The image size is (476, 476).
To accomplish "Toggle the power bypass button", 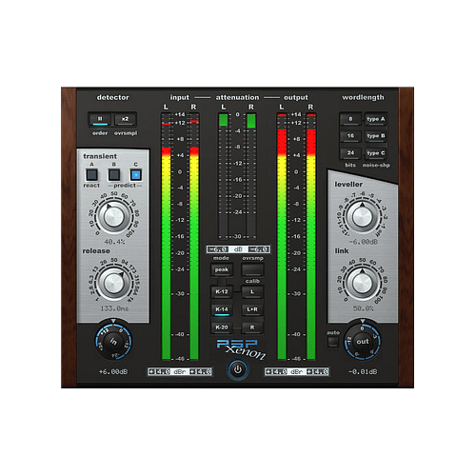I will pos(238,369).
